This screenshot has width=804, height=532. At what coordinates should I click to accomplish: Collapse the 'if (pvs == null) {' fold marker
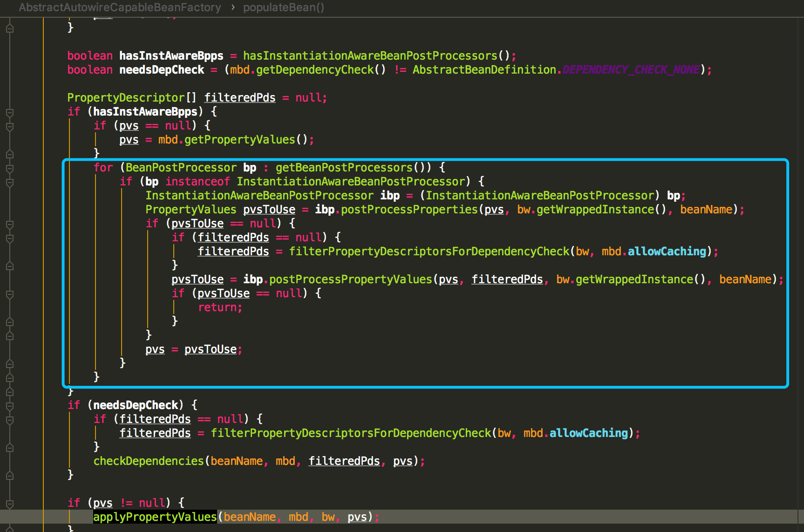click(10, 126)
